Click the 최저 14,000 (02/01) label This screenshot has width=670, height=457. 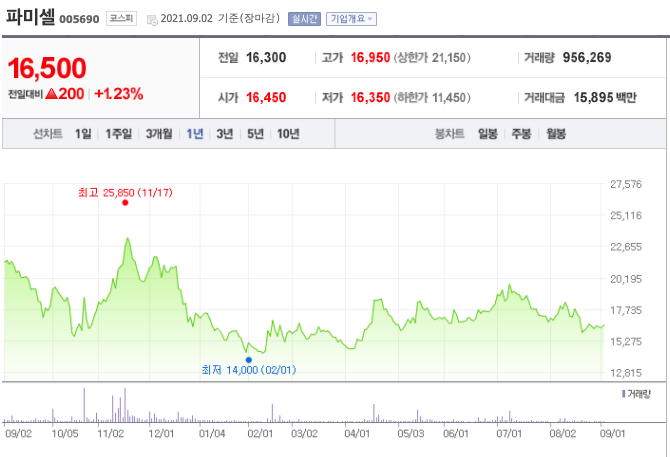point(249,369)
